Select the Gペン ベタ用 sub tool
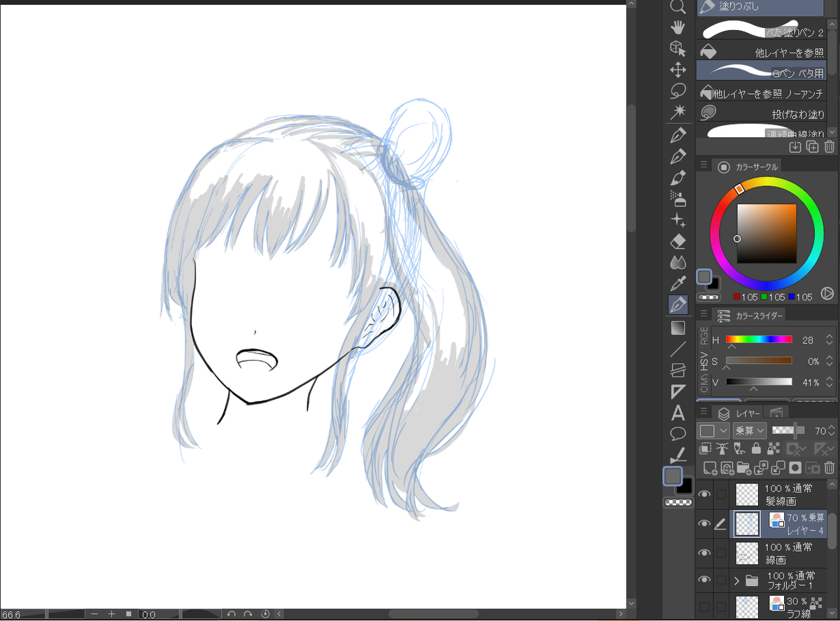Viewport: 840px width, 621px height. coord(762,71)
